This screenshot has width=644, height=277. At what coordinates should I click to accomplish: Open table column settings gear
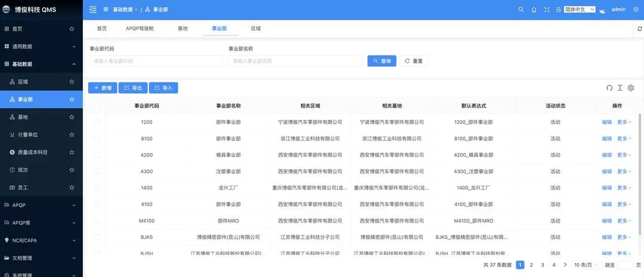(x=631, y=88)
